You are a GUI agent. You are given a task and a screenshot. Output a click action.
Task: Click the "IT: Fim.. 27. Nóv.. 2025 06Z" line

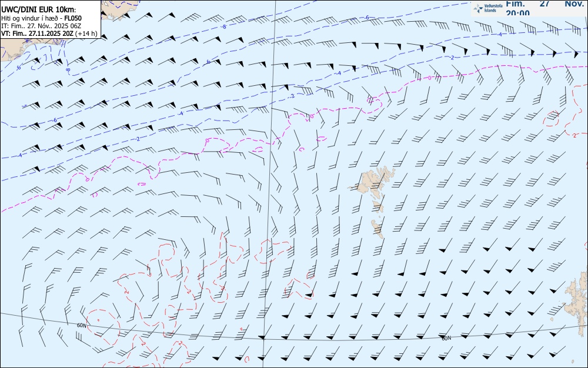point(41,26)
